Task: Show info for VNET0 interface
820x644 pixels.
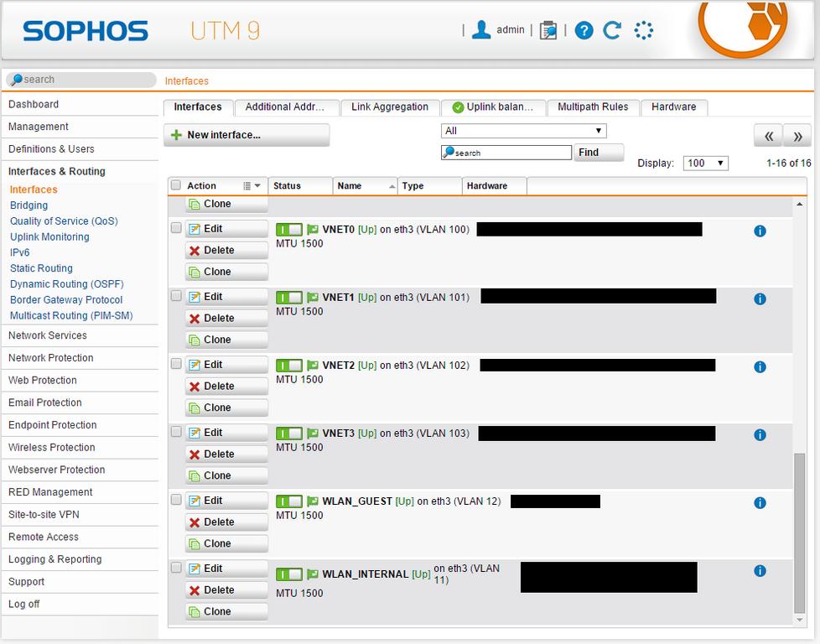Action: coord(760,231)
